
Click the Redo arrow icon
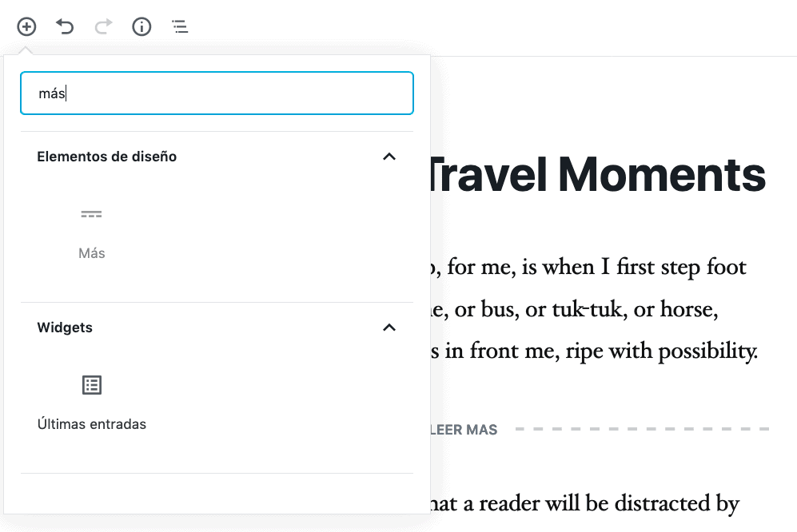(103, 26)
